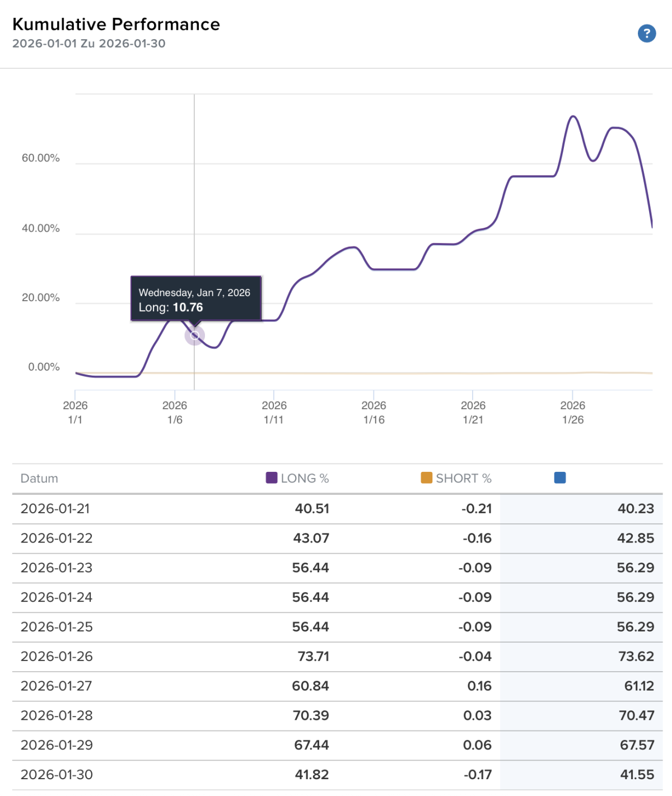Click the LONG % column header label
This screenshot has height=796, width=672.
coord(305,479)
